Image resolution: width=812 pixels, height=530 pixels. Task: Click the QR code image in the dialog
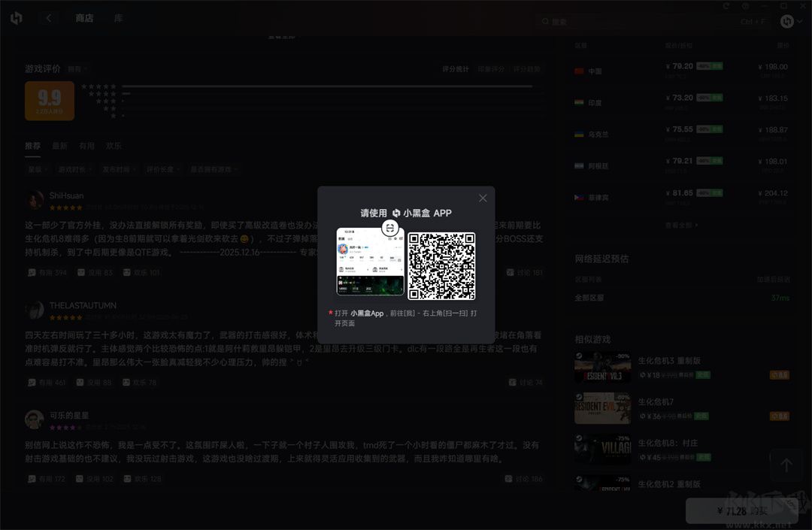pos(441,266)
